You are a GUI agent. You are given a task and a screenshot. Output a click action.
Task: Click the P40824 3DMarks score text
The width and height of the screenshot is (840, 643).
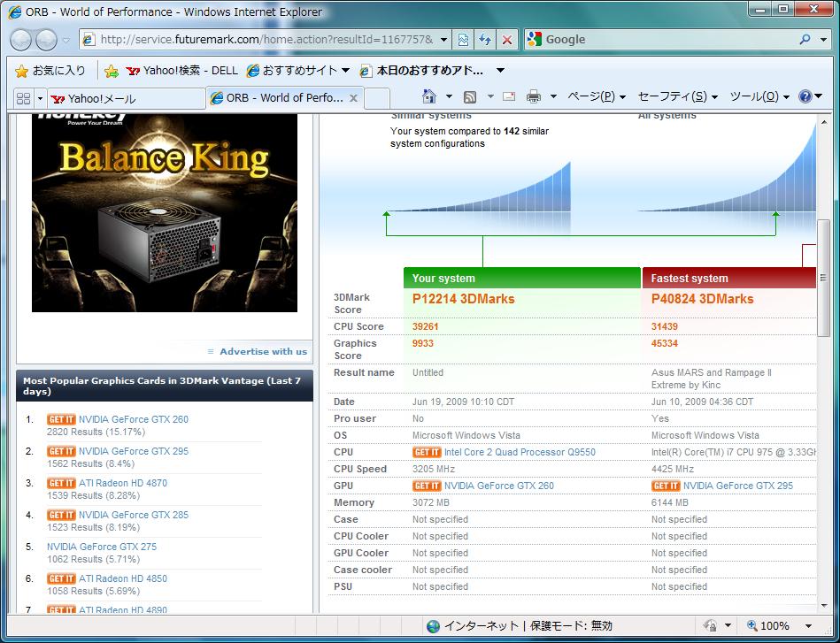click(x=702, y=299)
